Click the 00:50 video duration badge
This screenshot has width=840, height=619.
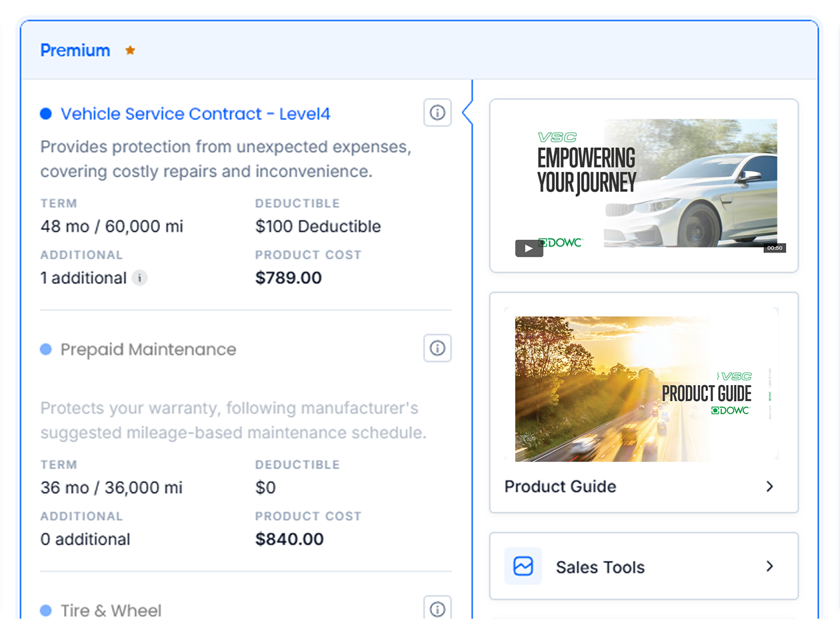(774, 248)
